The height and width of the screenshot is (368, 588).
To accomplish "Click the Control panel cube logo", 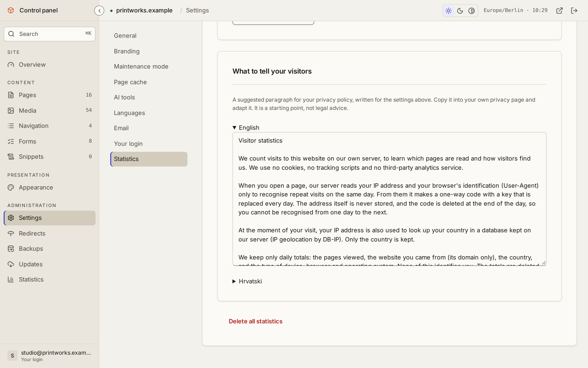I will click(x=11, y=10).
